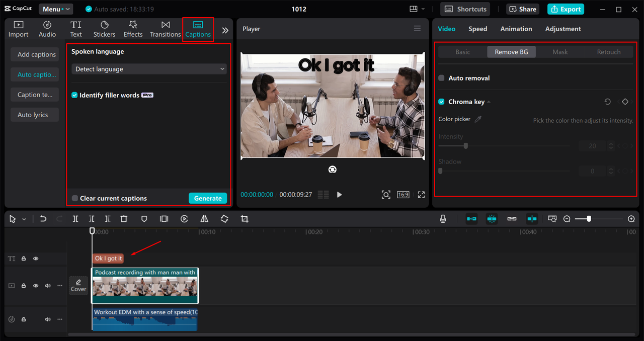The width and height of the screenshot is (644, 341).
Task: Hide the text track with eye icon
Action: tap(36, 259)
